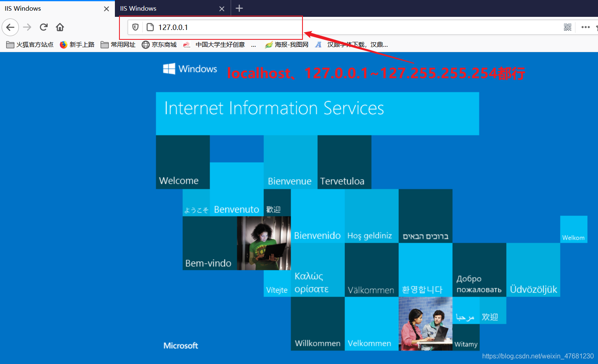Screen dimensions: 598x364
Task: Open the 火狐官方站点 bookmark folder
Action: pyautogui.click(x=30, y=45)
